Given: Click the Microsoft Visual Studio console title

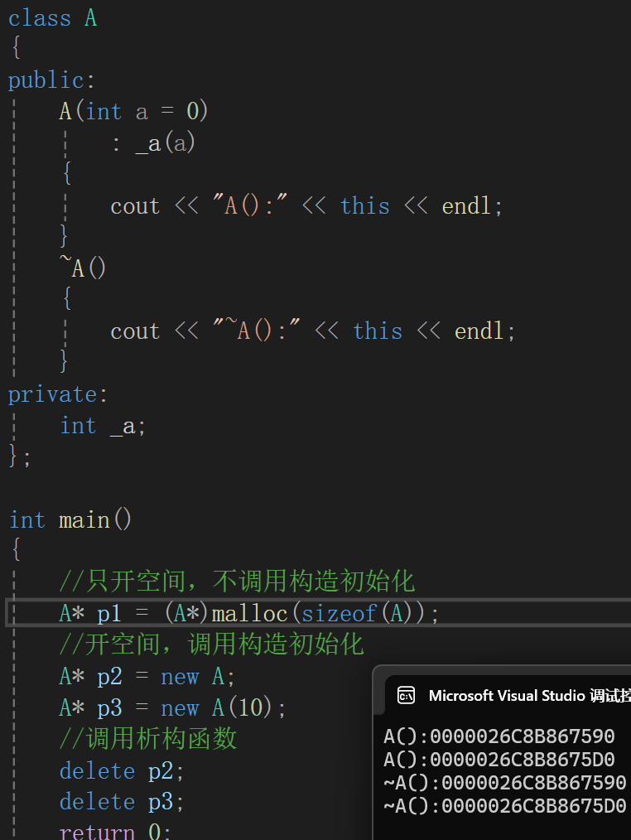Looking at the screenshot, I should coord(530,695).
